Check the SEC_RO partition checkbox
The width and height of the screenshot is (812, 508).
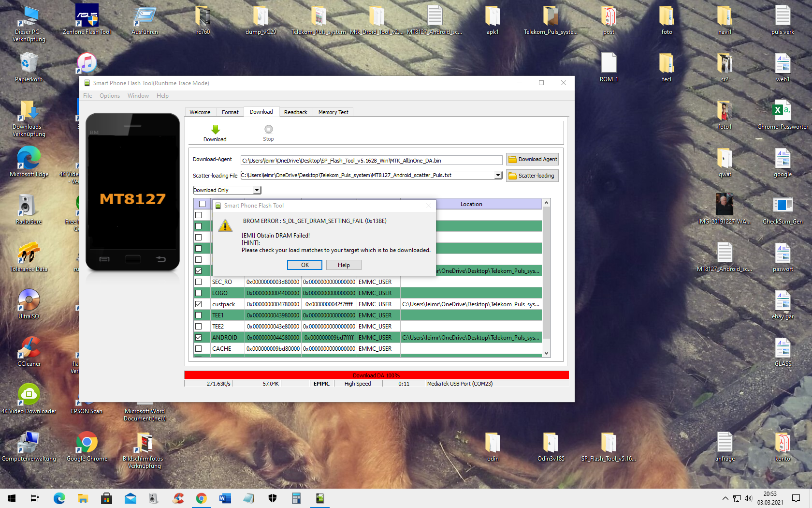pyautogui.click(x=199, y=282)
